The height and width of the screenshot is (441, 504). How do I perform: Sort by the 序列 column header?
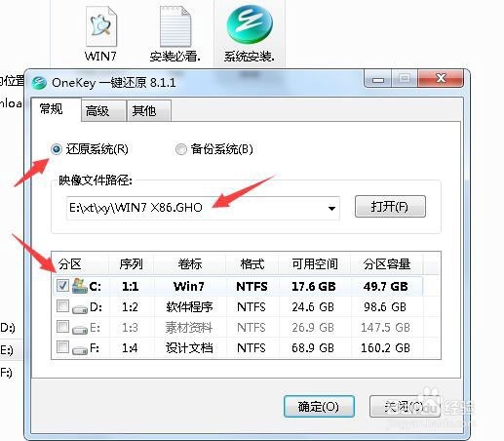pos(131,263)
